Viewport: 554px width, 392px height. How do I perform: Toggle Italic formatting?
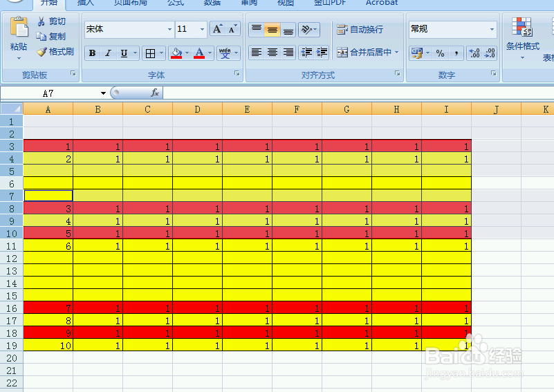click(x=108, y=53)
